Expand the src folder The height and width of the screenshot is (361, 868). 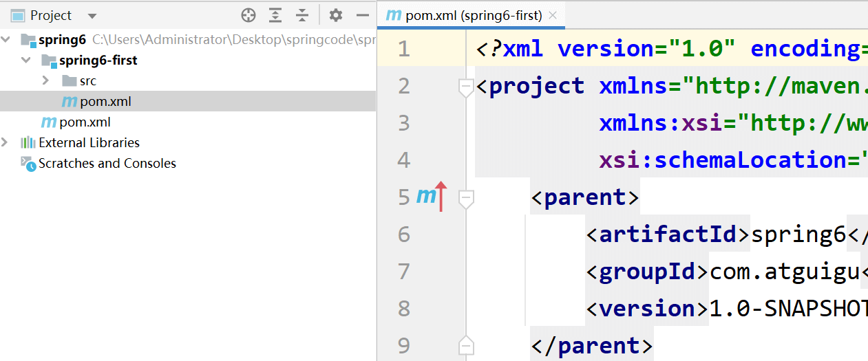(x=46, y=81)
